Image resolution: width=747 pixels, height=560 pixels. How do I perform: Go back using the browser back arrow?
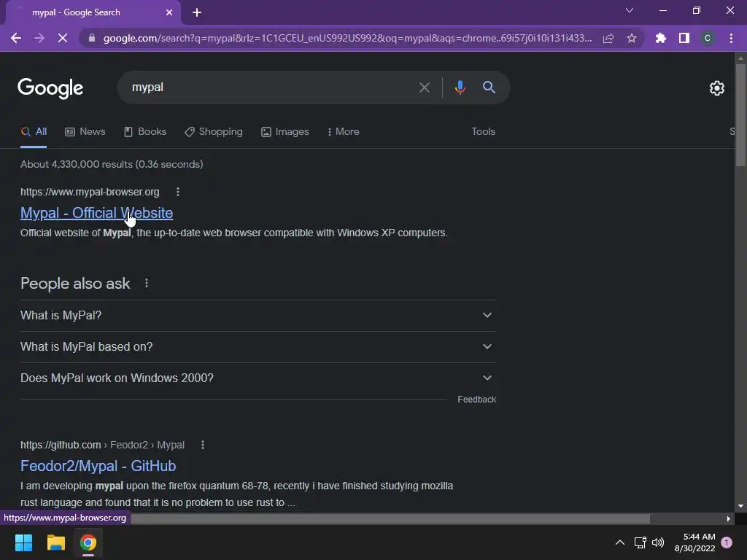(x=16, y=38)
